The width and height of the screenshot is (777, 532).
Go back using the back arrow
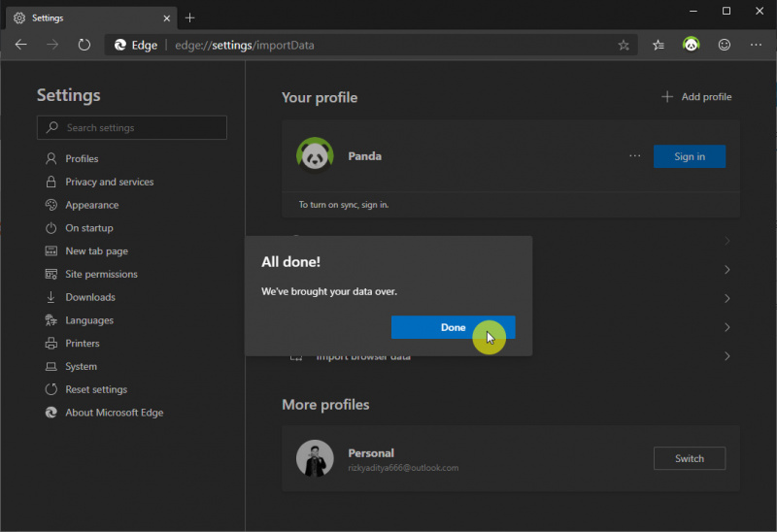(x=20, y=45)
